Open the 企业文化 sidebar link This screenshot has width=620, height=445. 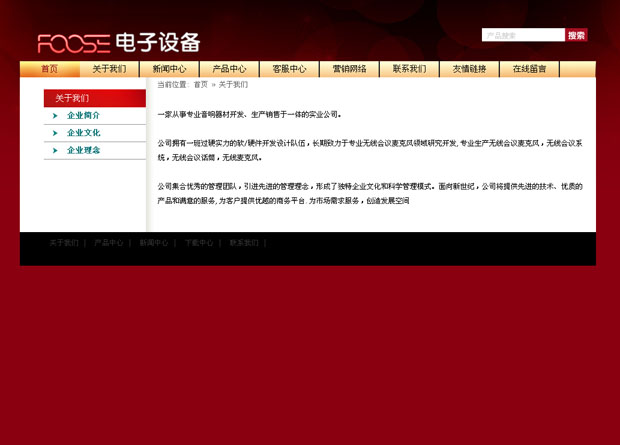[x=84, y=133]
